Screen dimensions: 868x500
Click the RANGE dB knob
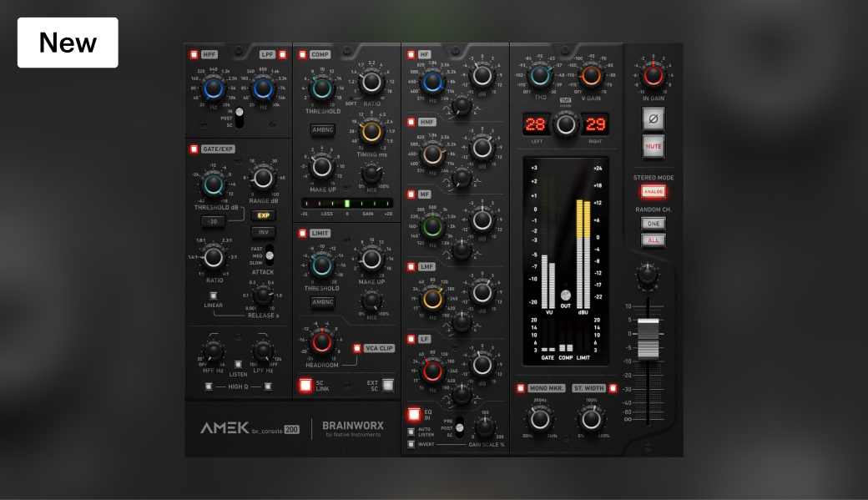pyautogui.click(x=263, y=179)
